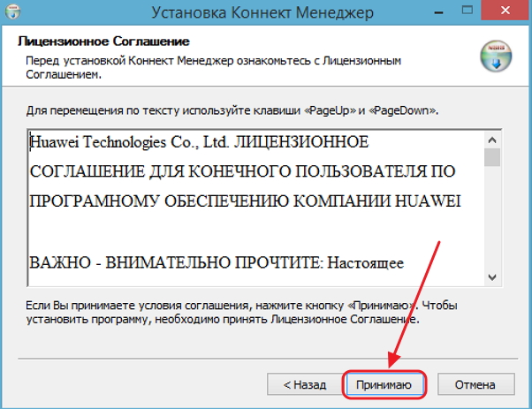Click the PageUp PageDown hint text
This screenshot has width=532, height=409.
(x=232, y=110)
